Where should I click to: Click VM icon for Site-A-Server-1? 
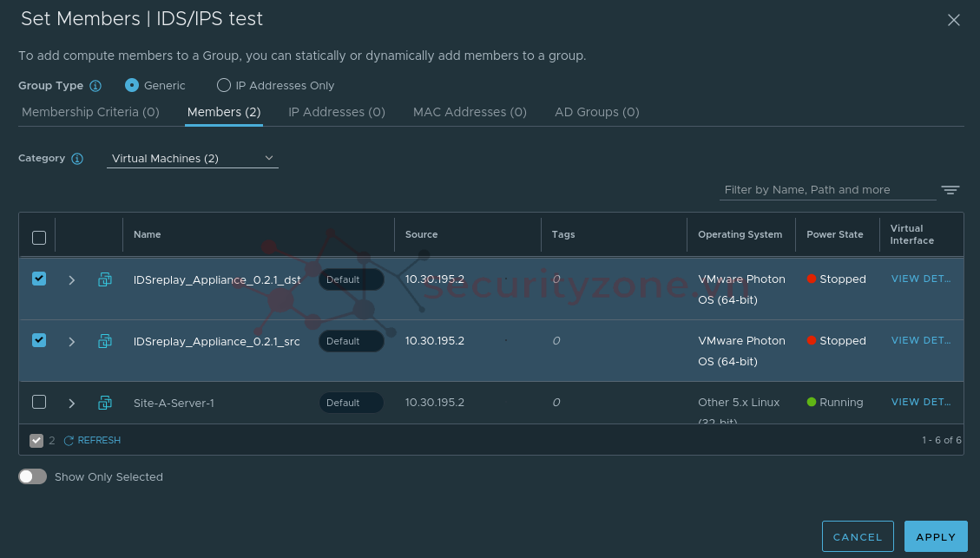[105, 403]
